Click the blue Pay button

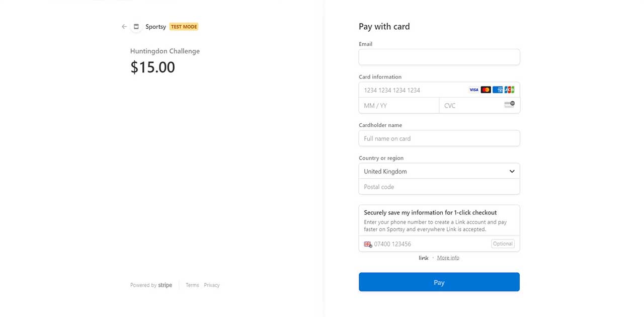439,282
